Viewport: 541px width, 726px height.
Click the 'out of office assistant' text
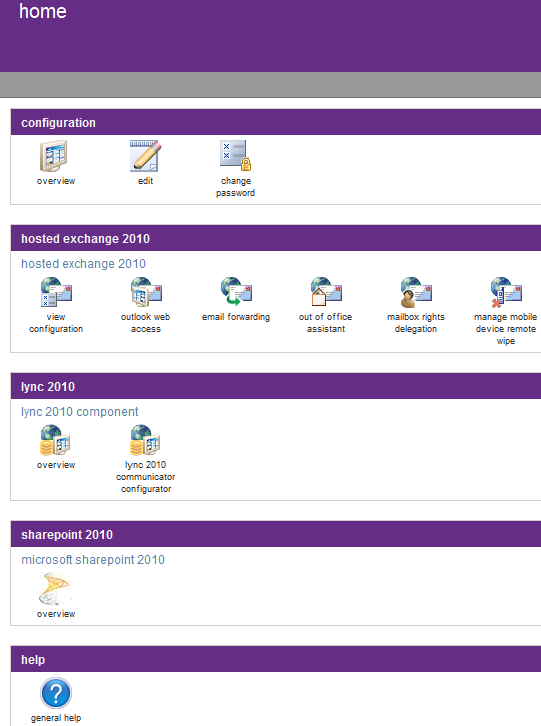point(326,323)
